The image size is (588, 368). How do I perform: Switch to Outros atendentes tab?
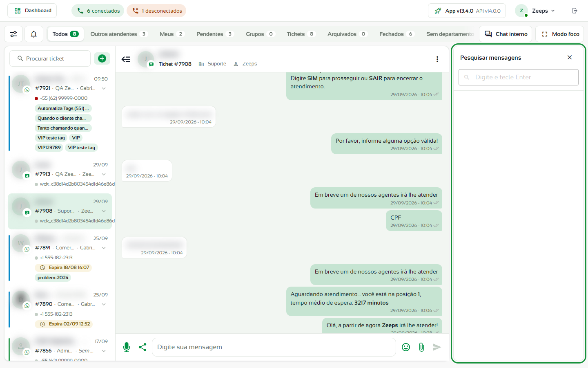[118, 34]
